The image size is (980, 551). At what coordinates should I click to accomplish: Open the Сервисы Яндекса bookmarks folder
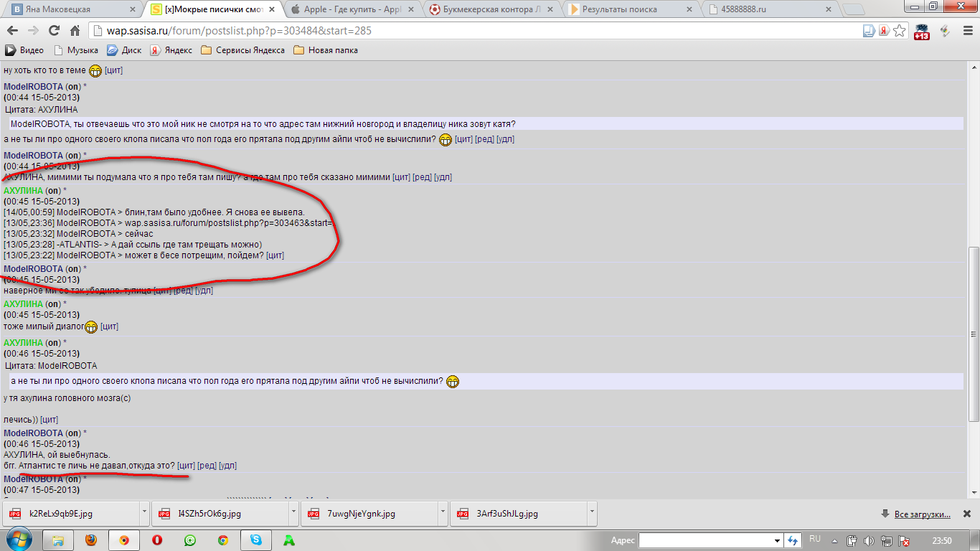[242, 50]
